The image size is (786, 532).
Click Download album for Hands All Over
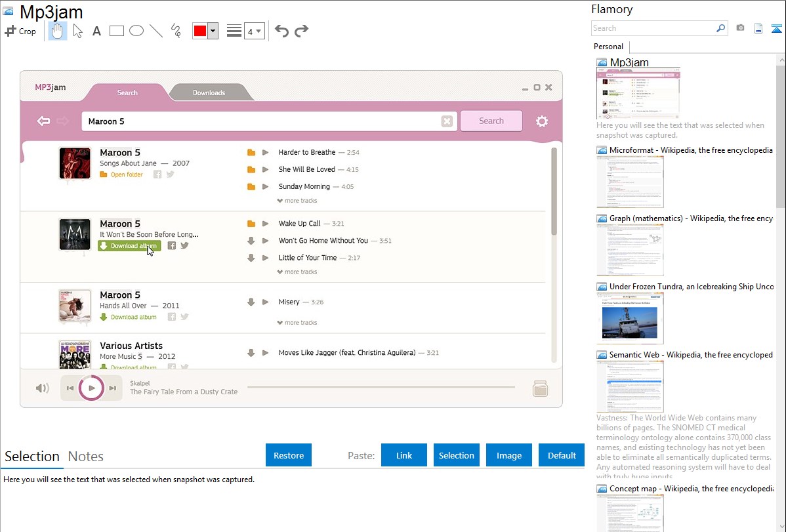pos(129,317)
